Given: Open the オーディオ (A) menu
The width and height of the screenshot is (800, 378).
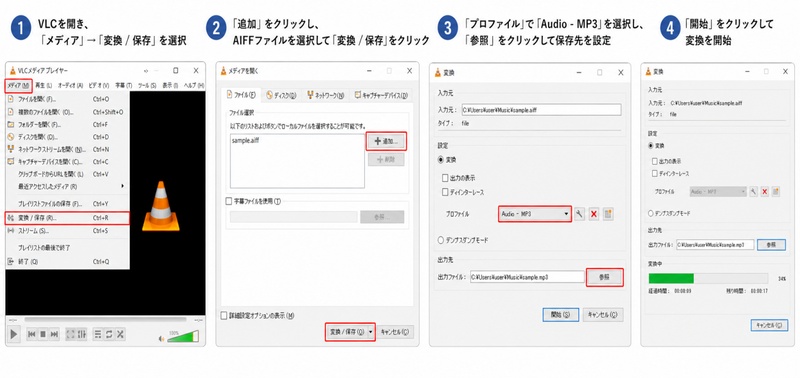Looking at the screenshot, I should (x=70, y=85).
